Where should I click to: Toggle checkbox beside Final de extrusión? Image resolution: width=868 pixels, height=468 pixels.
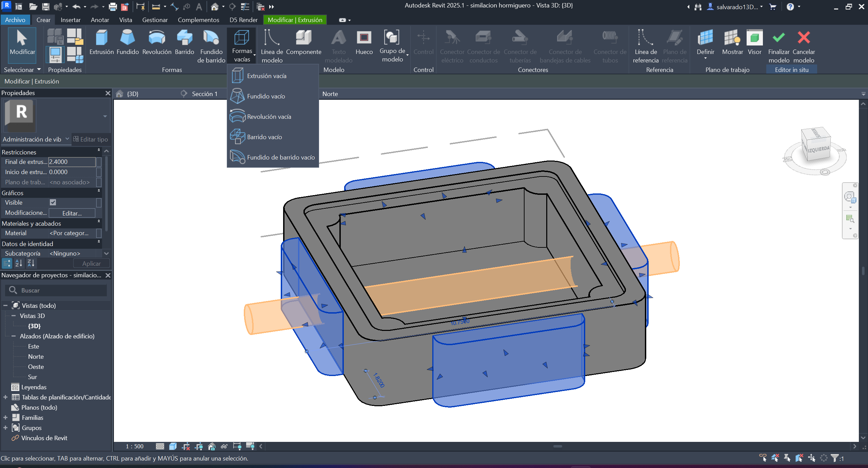coord(99,162)
